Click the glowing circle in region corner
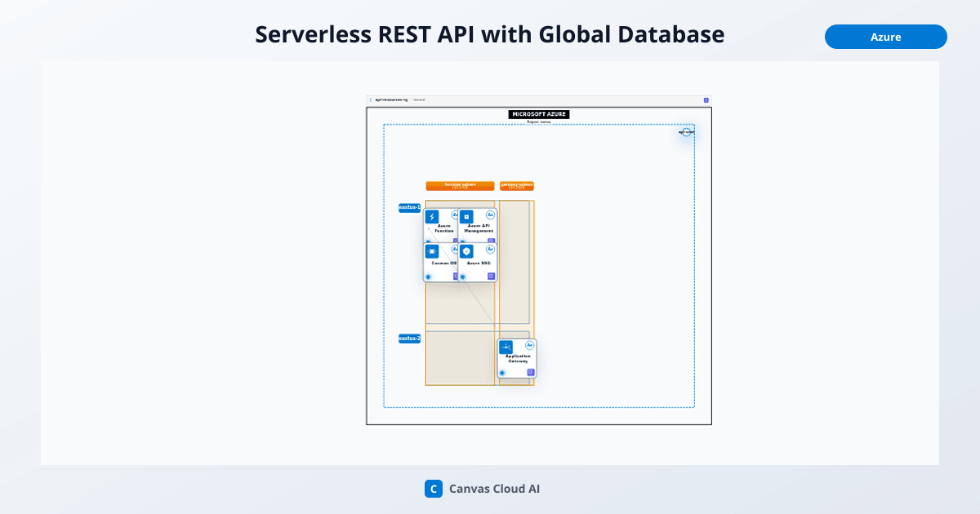 pos(687,132)
